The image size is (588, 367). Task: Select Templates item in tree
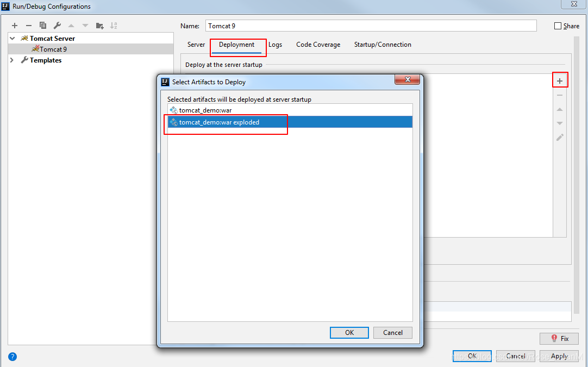45,60
